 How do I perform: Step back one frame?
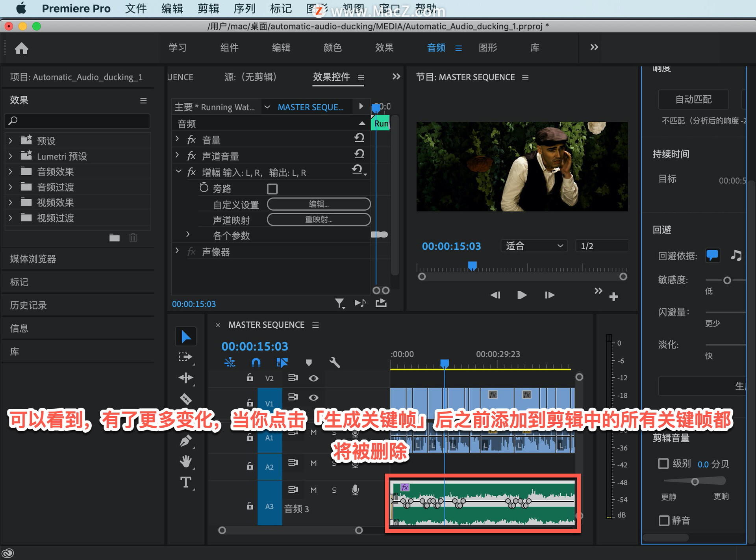(x=495, y=295)
